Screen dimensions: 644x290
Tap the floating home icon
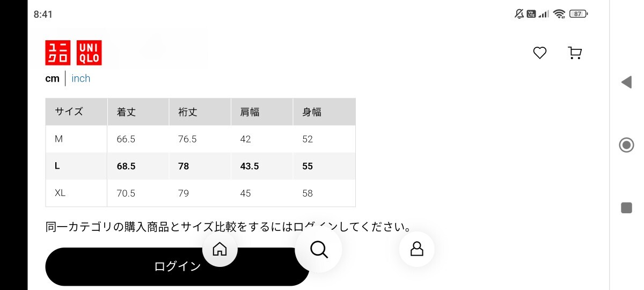219,249
